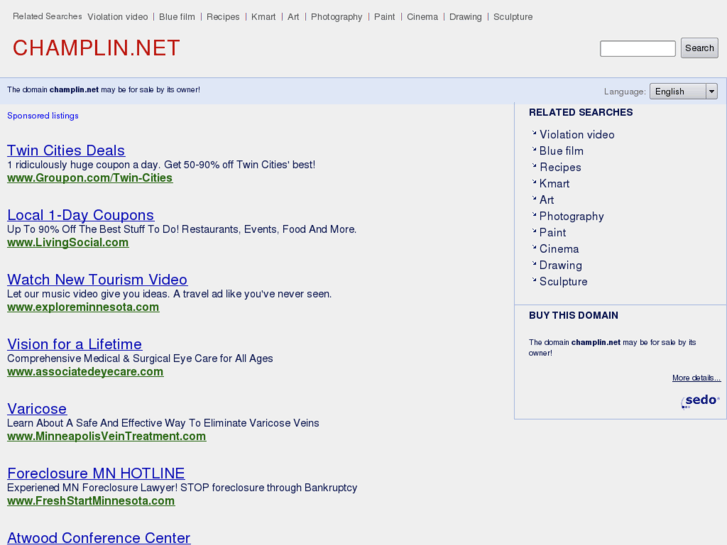727x545 pixels.
Task: Click the arrow bullet beside sidebar Cinema
Action: coord(534,247)
